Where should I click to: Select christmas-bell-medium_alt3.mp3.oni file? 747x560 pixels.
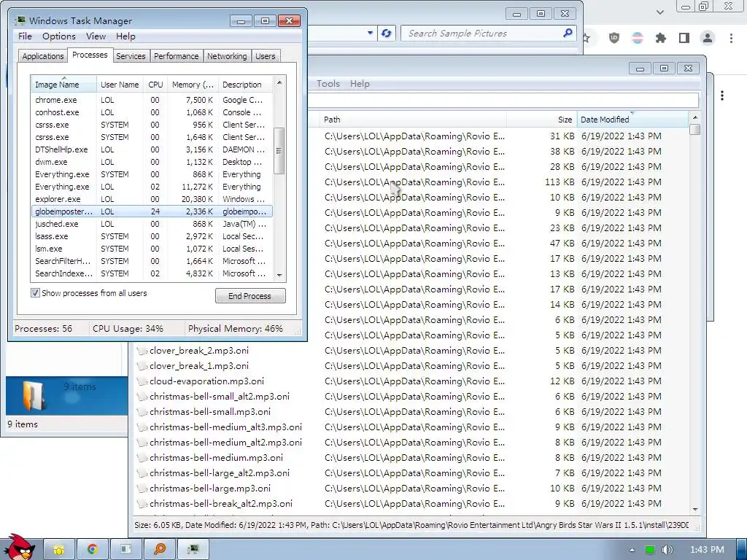225,427
